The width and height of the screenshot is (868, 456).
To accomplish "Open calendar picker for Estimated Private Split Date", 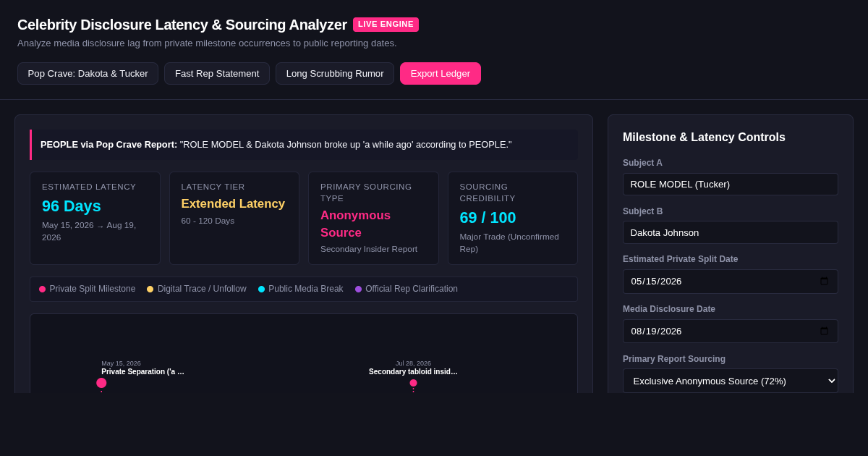I will [x=824, y=282].
